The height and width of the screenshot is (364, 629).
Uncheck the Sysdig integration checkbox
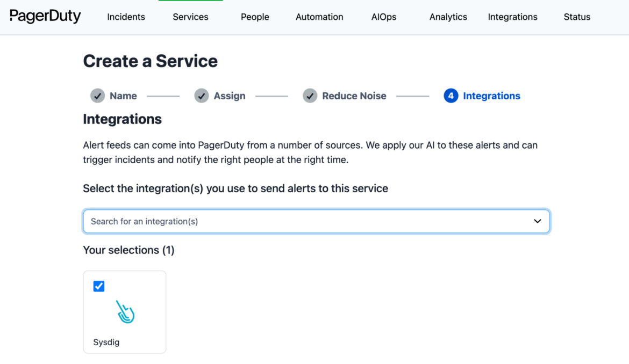tap(99, 286)
